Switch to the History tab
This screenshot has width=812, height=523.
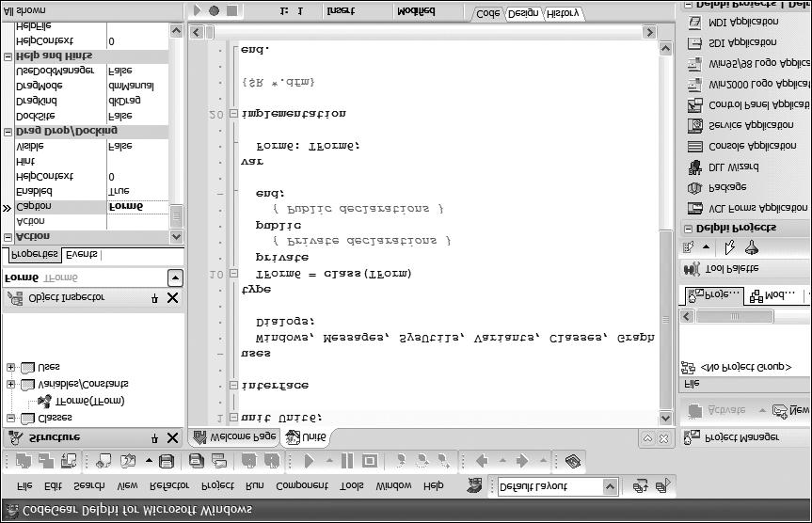(x=563, y=13)
